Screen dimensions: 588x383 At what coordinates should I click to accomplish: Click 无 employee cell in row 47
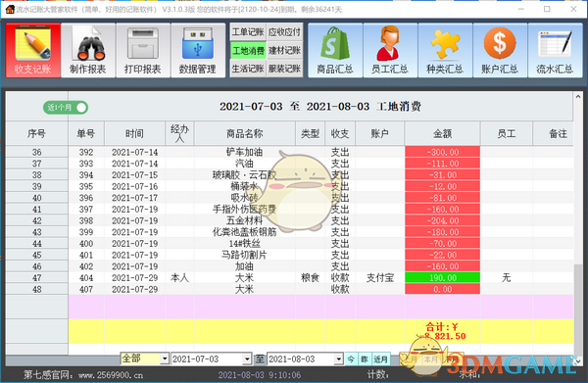(x=507, y=277)
